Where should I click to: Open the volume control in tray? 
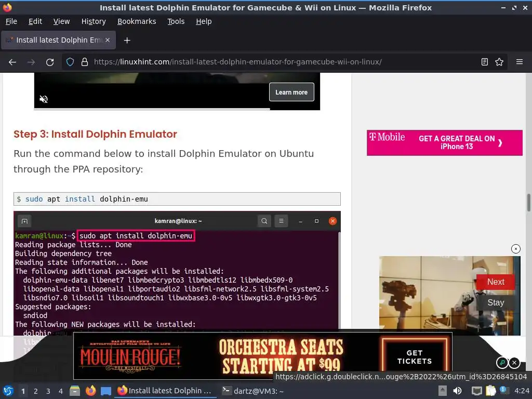(x=457, y=391)
